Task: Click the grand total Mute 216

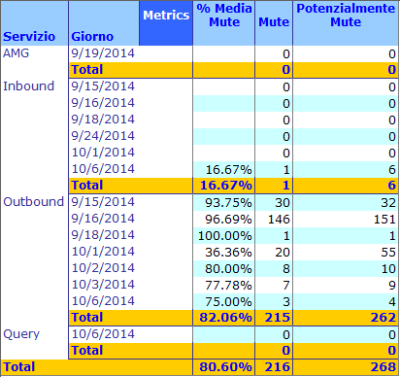Action: pos(277,367)
